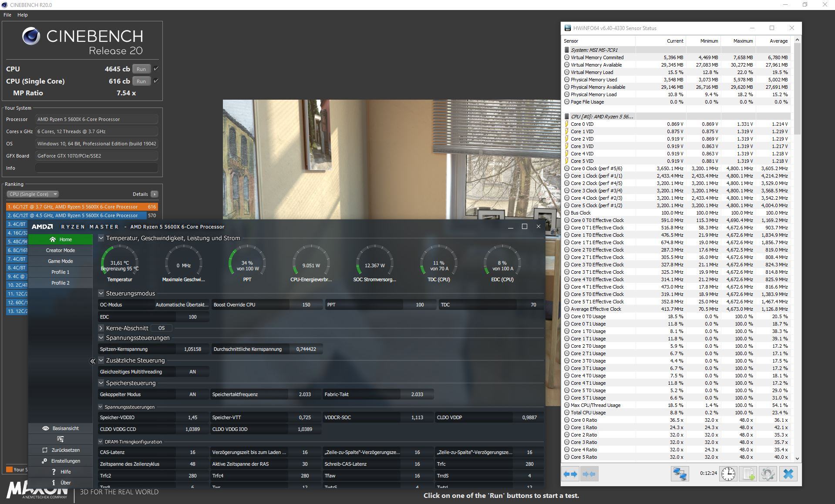
Task: Click sensor icon beside Total CPU Usage
Action: pos(567,413)
